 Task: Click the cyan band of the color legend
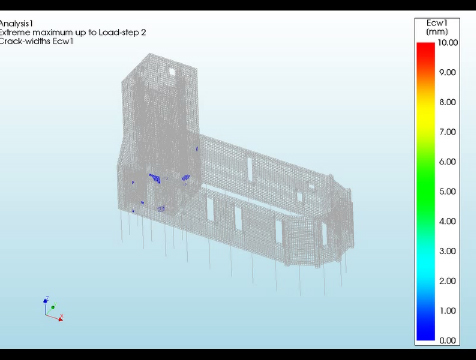coord(426,266)
